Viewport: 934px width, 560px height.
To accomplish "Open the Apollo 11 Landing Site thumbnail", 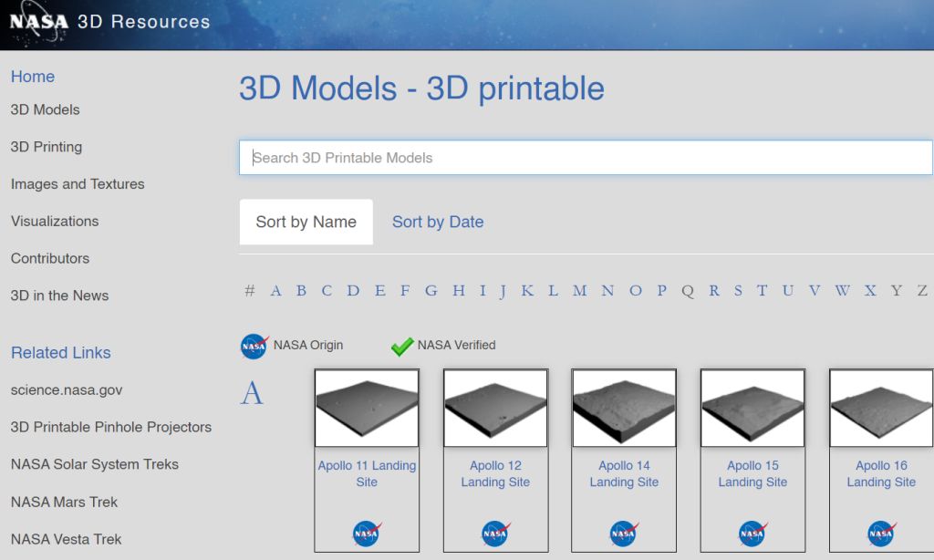I will (367, 408).
